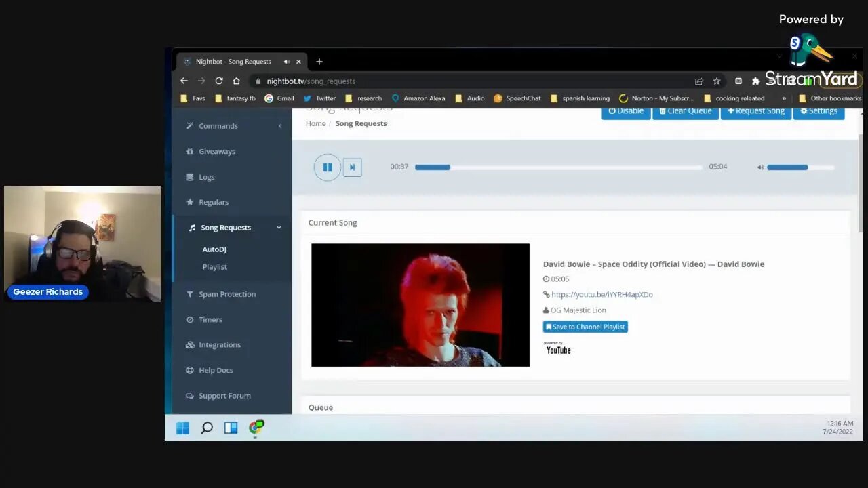Seek within the song progress bar
The width and height of the screenshot is (868, 488).
[558, 167]
